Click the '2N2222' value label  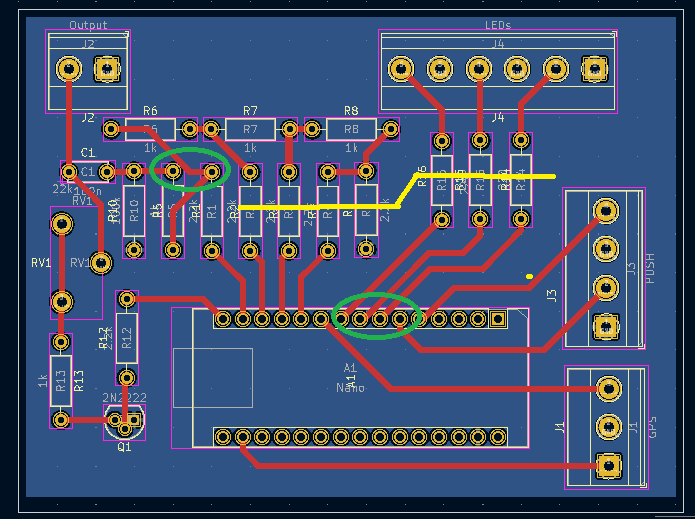click(x=125, y=398)
